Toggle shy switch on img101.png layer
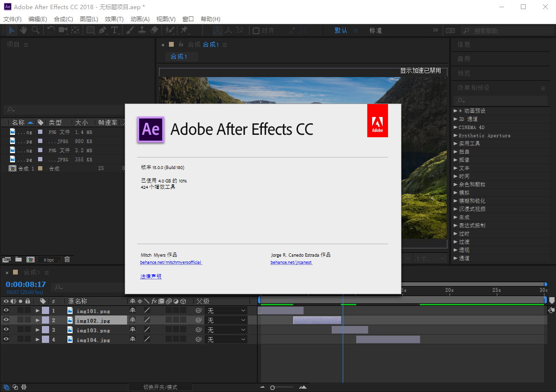Image resolution: width=556 pixels, height=392 pixels. click(x=132, y=310)
